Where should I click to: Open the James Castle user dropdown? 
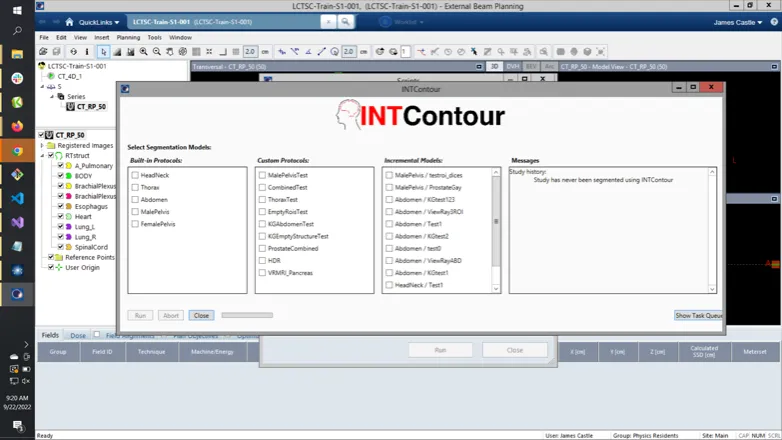(738, 22)
